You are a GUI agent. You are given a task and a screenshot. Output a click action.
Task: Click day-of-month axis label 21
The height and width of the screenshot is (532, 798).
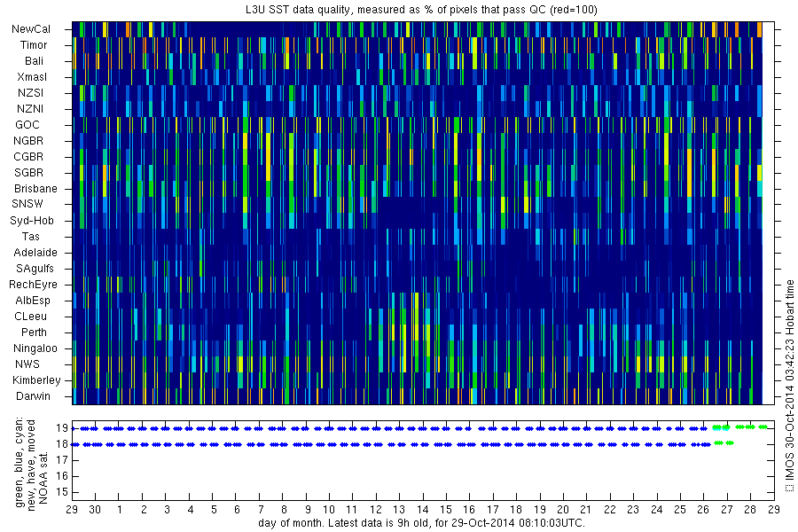point(586,510)
